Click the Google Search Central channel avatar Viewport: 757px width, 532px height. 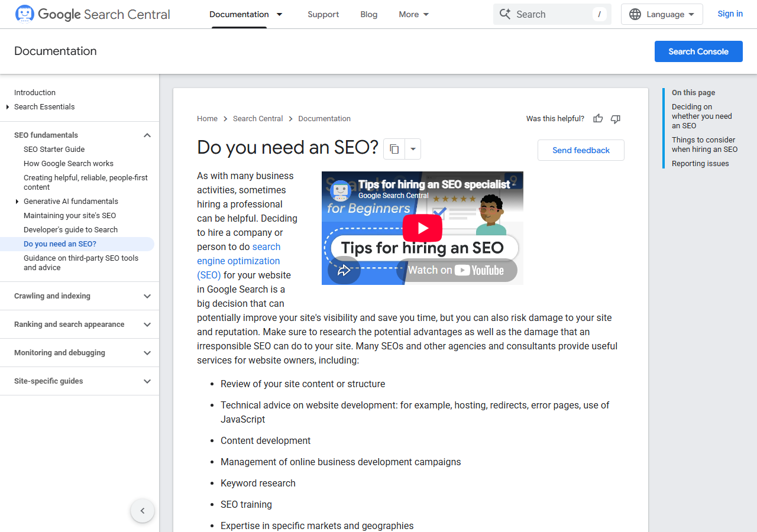[340, 190]
